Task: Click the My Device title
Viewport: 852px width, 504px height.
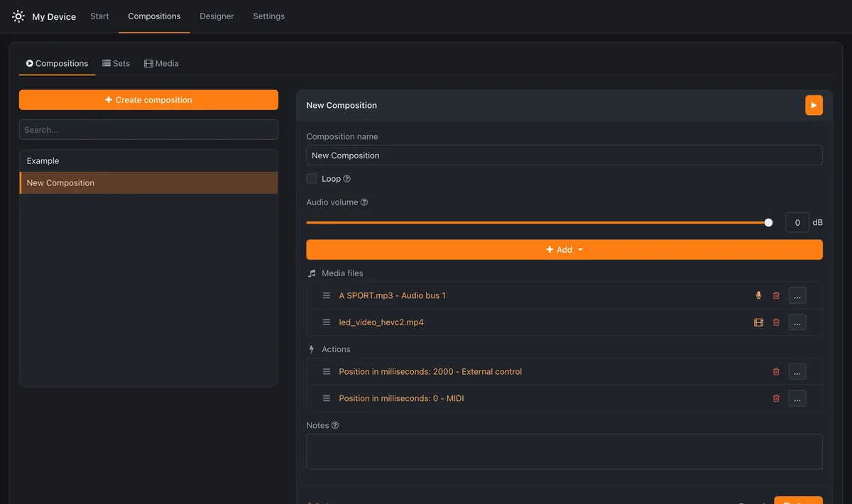Action: (x=54, y=17)
